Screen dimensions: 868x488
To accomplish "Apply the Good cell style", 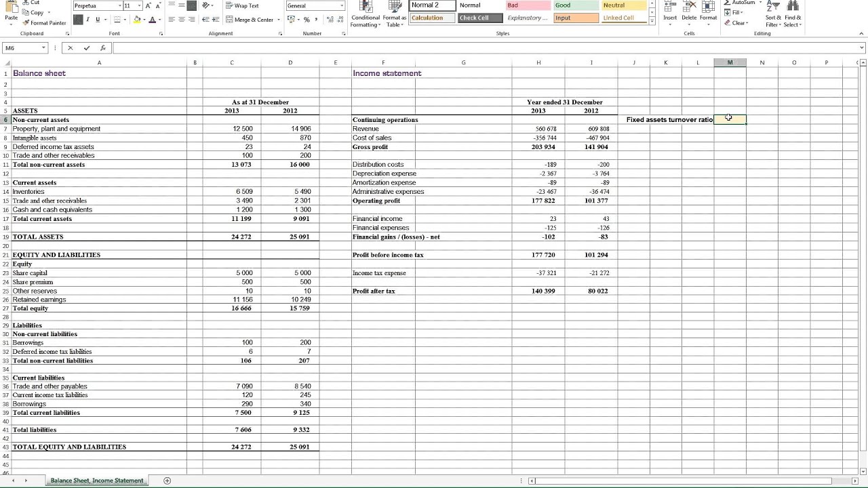I will point(575,5).
